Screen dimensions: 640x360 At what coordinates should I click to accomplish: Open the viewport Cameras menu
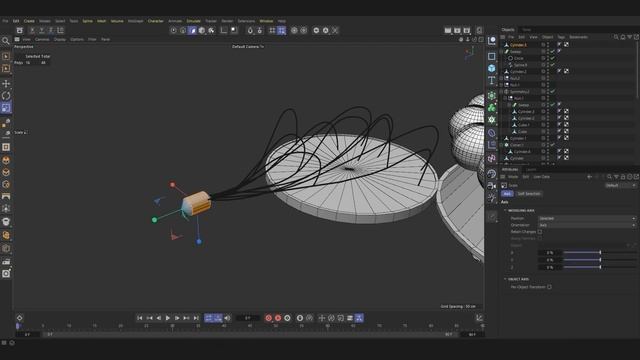tap(42, 40)
